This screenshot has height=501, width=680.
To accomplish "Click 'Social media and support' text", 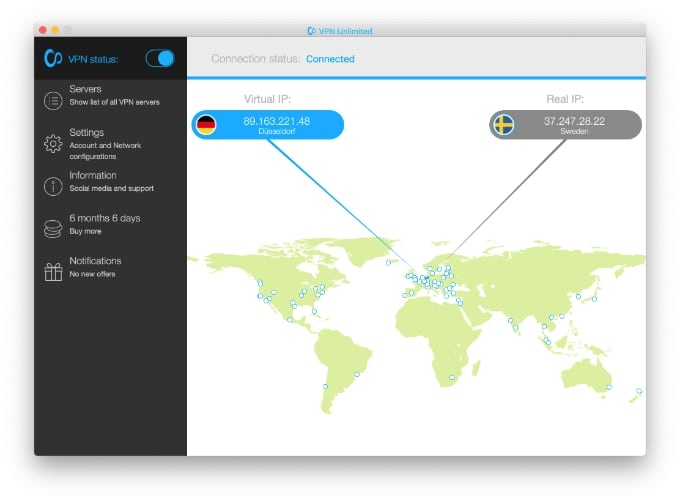I will click(x=111, y=188).
